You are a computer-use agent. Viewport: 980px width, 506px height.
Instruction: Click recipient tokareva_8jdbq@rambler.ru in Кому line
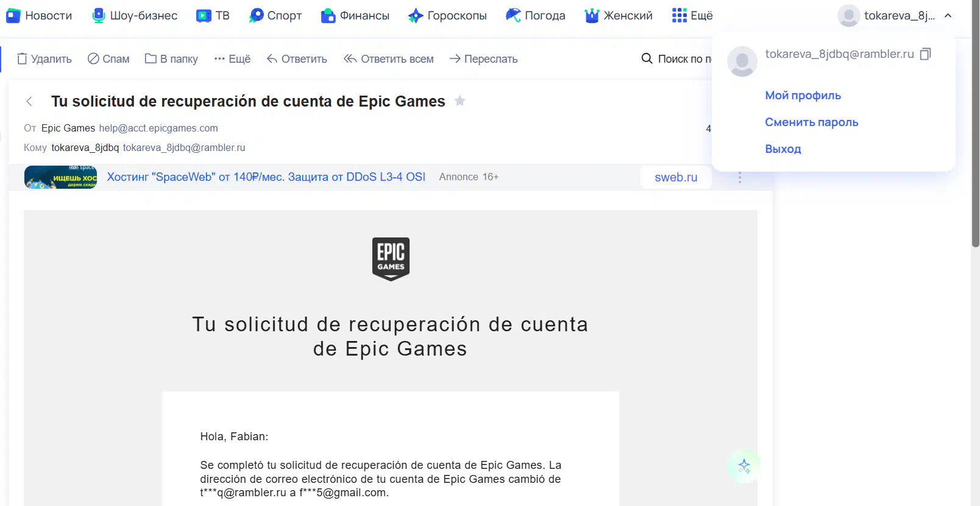184,148
